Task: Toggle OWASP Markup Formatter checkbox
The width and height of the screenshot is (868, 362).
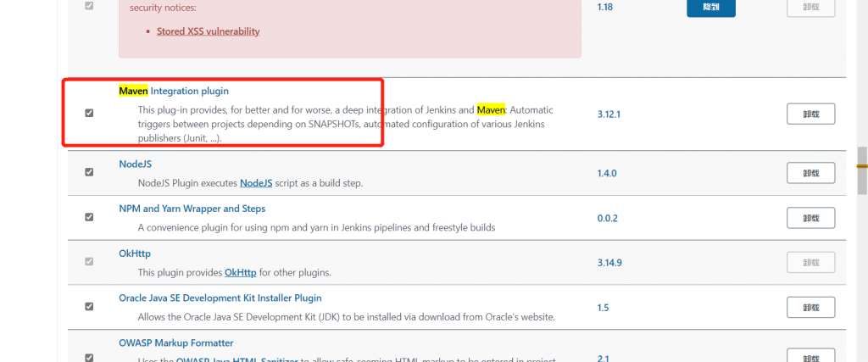Action: click(89, 357)
